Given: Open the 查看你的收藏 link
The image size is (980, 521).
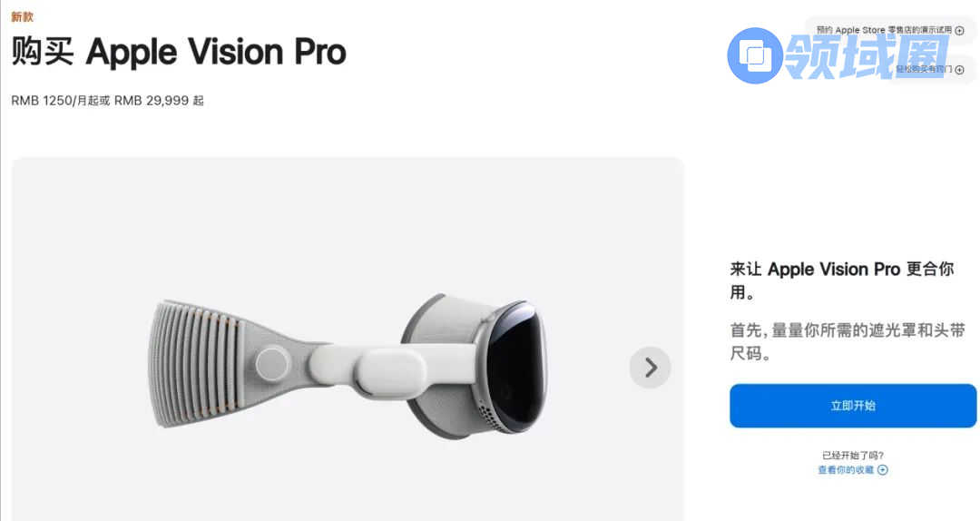Looking at the screenshot, I should tap(846, 469).
